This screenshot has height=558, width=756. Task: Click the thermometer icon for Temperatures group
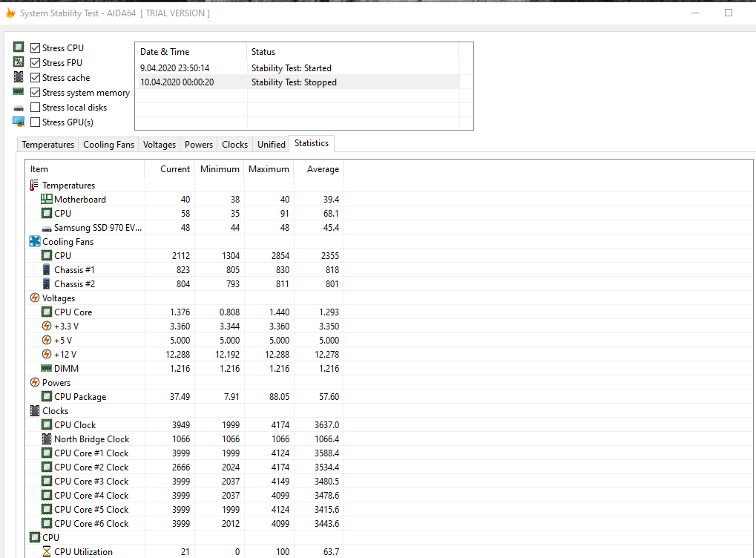click(x=33, y=186)
